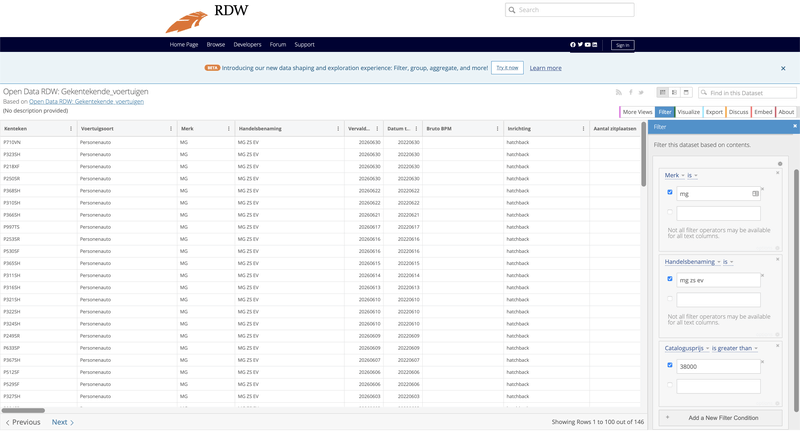Select the Filter tab
800x432 pixels.
pyautogui.click(x=665, y=112)
